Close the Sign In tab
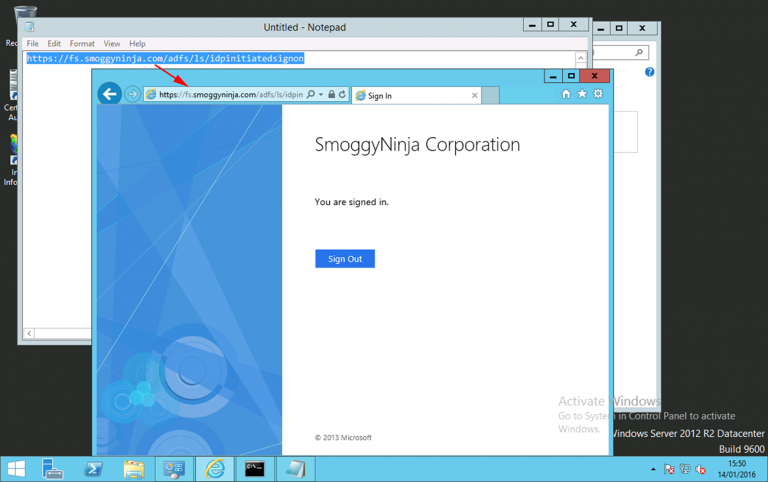768x482 pixels. [x=475, y=96]
